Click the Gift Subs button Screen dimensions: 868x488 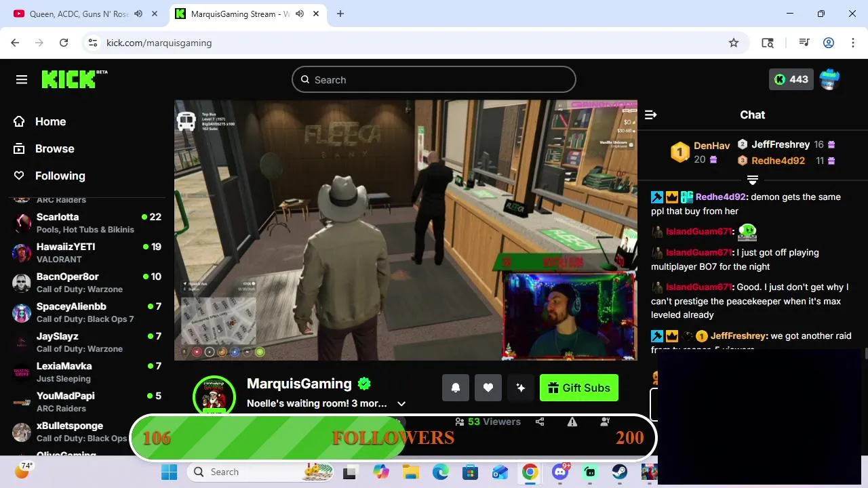[579, 388]
